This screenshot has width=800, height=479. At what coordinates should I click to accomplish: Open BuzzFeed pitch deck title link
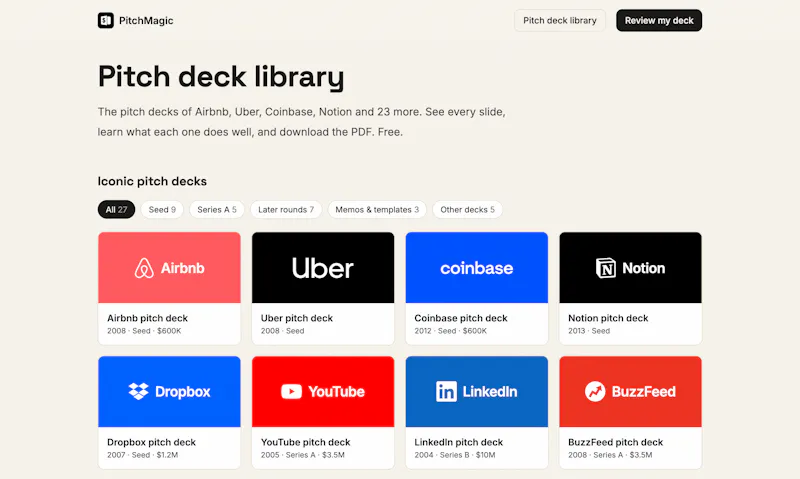point(616,442)
